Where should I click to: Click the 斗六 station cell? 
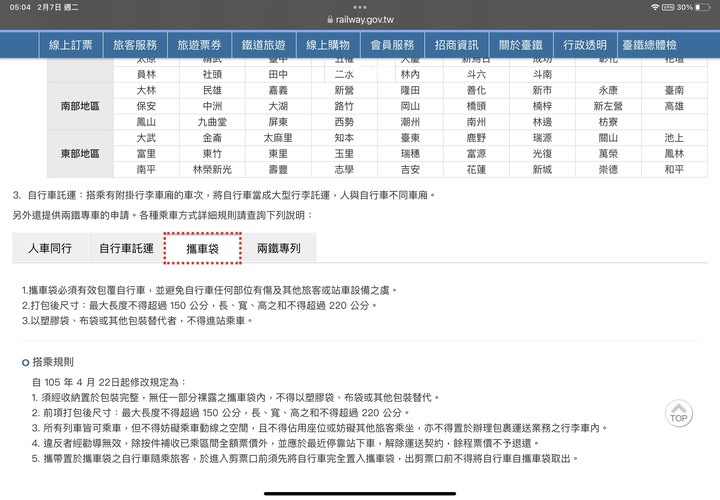click(x=476, y=74)
